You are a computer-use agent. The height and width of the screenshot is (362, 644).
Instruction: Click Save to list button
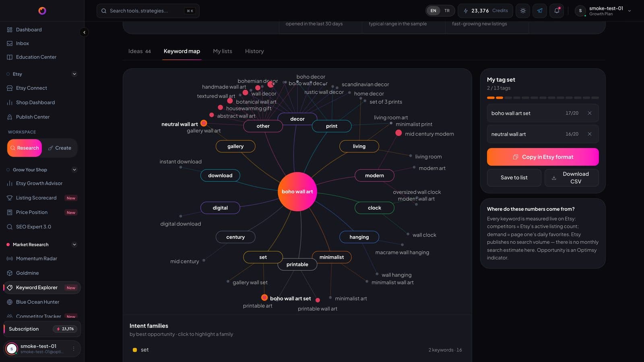[514, 178]
